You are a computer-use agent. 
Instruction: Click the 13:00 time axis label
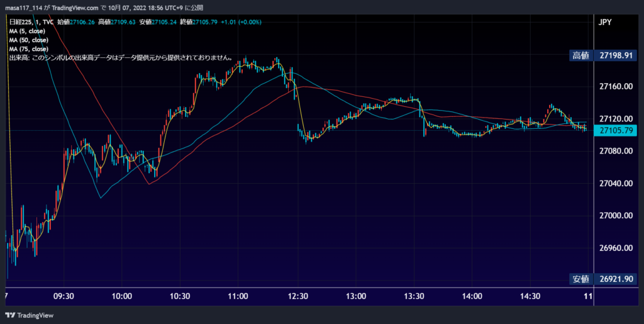pyautogui.click(x=356, y=296)
